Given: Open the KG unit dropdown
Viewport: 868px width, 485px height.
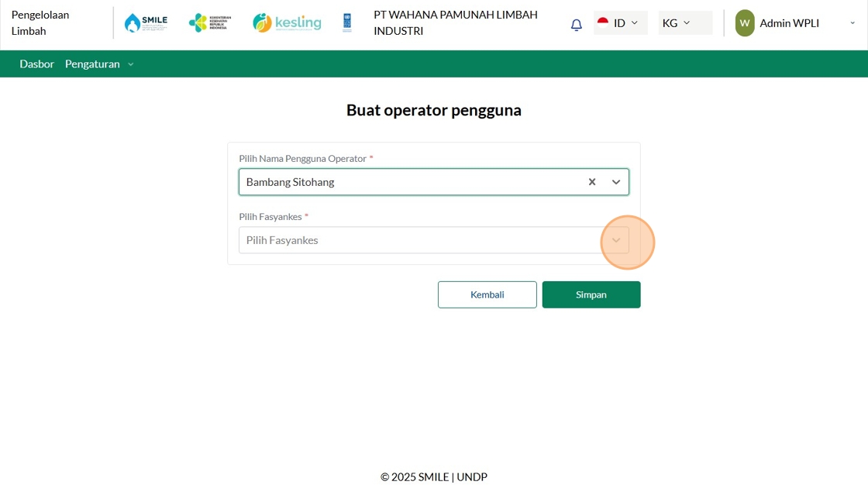Looking at the screenshot, I should tap(685, 22).
